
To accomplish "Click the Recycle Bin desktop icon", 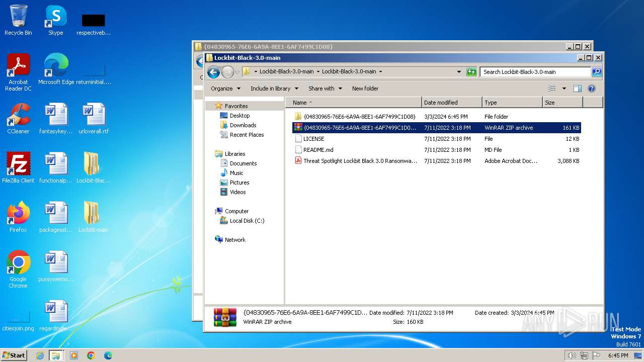I will tap(18, 20).
